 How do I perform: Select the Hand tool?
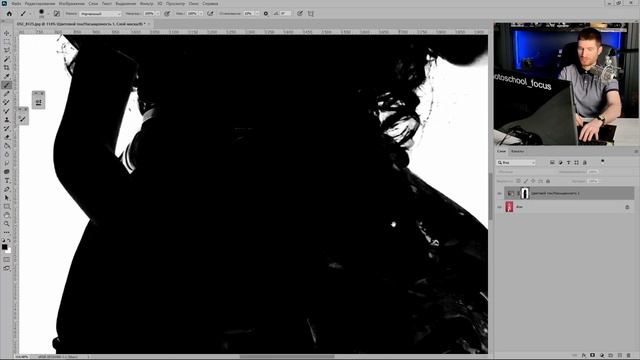click(7, 215)
